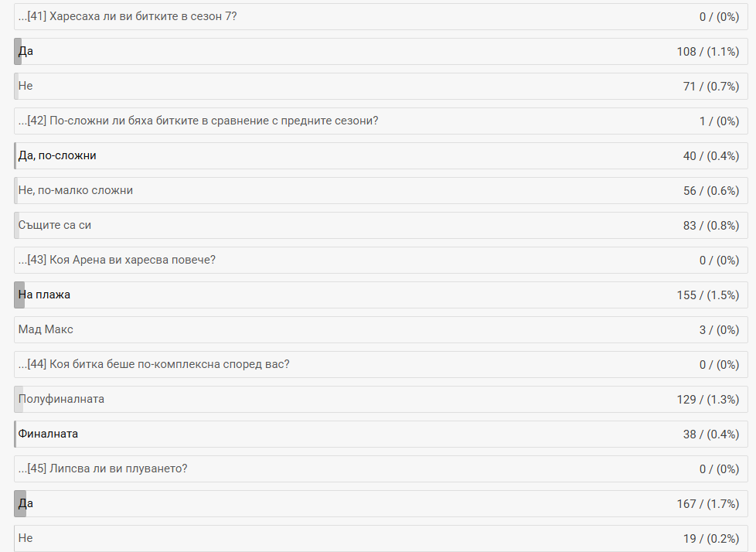Select the 'Мад Макс' answer

point(46,329)
